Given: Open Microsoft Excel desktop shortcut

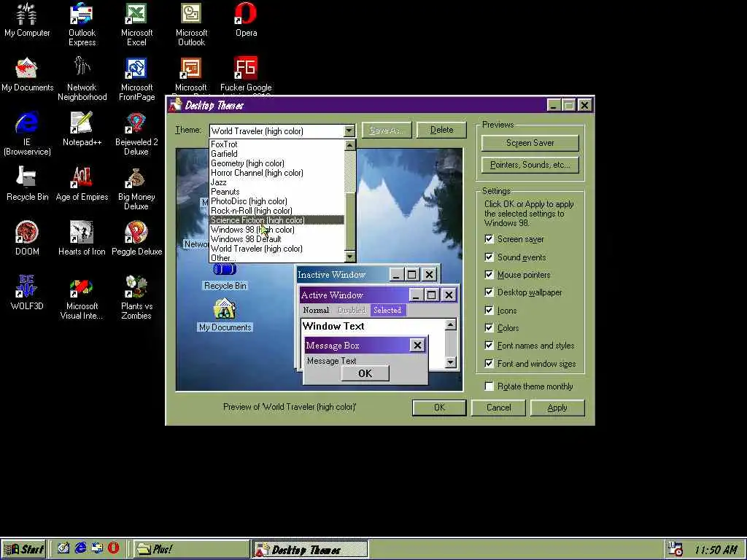Looking at the screenshot, I should pyautogui.click(x=136, y=24).
